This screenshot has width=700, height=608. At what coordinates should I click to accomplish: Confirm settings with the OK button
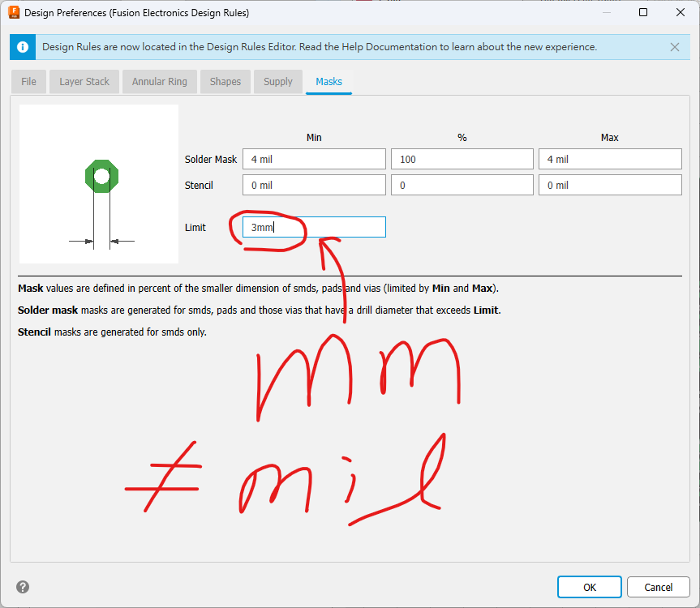(x=589, y=587)
